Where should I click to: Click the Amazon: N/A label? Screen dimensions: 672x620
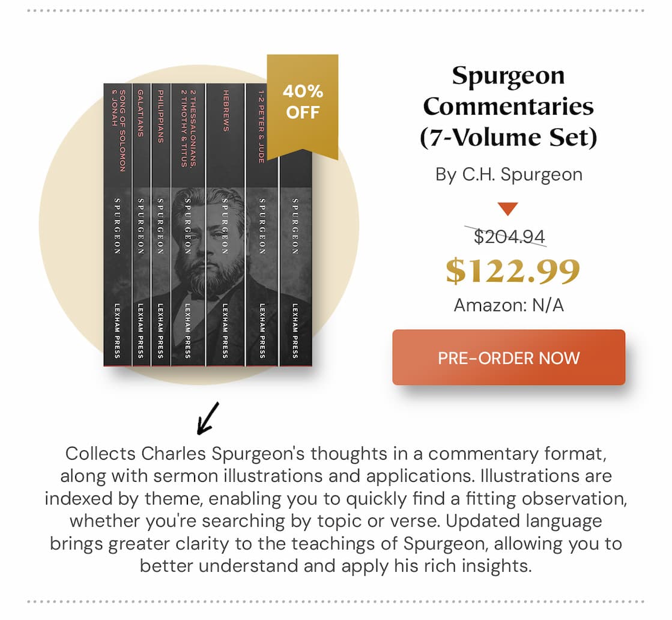click(509, 305)
